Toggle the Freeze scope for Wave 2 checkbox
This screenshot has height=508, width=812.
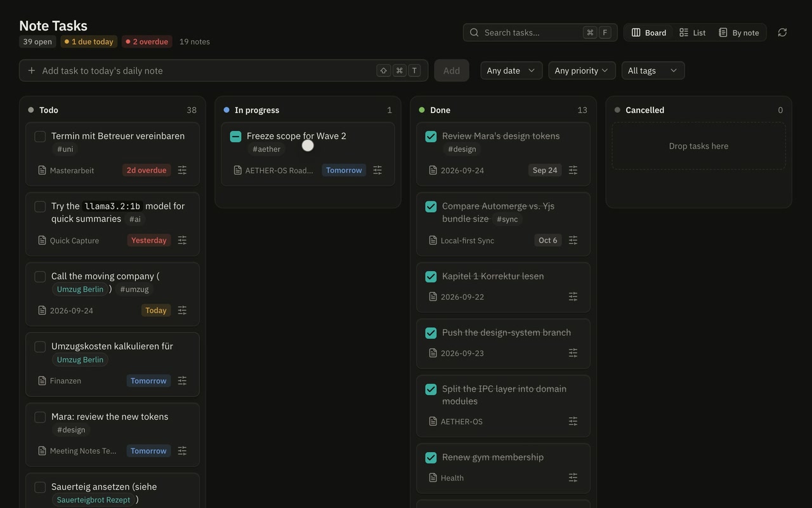click(x=235, y=137)
